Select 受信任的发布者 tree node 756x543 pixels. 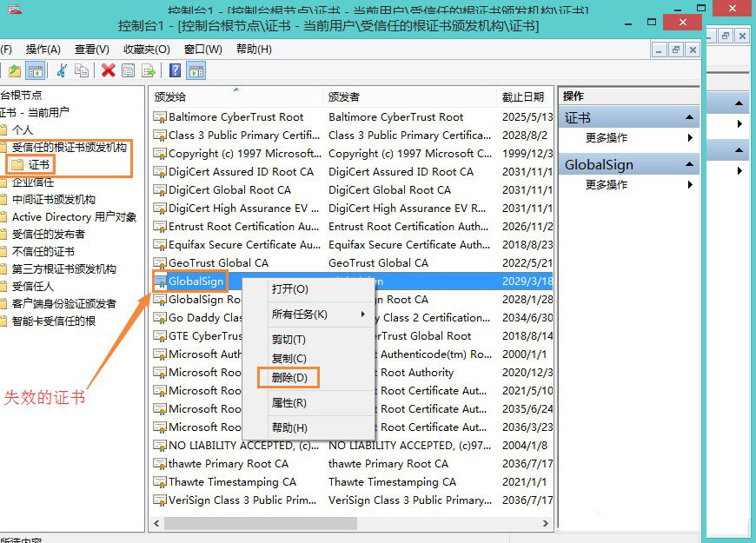(48, 235)
